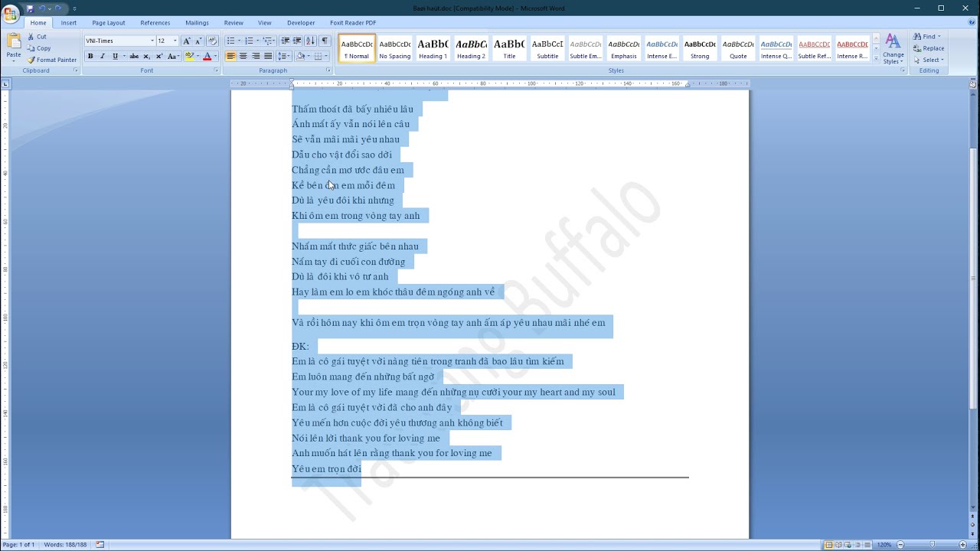
Task: Toggle italic formatting
Action: pos(103,57)
